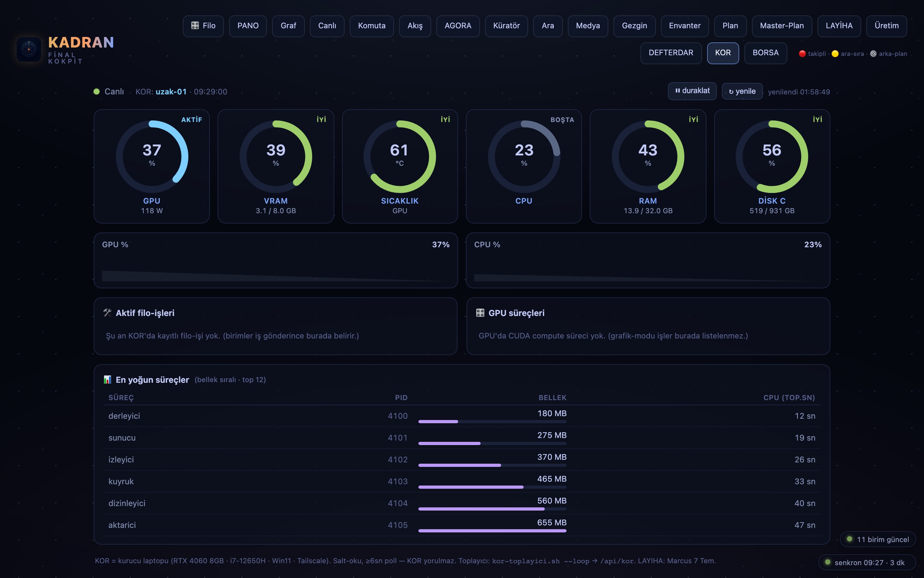This screenshot has width=924, height=578.
Task: Open the BORSA tab
Action: pos(766,53)
